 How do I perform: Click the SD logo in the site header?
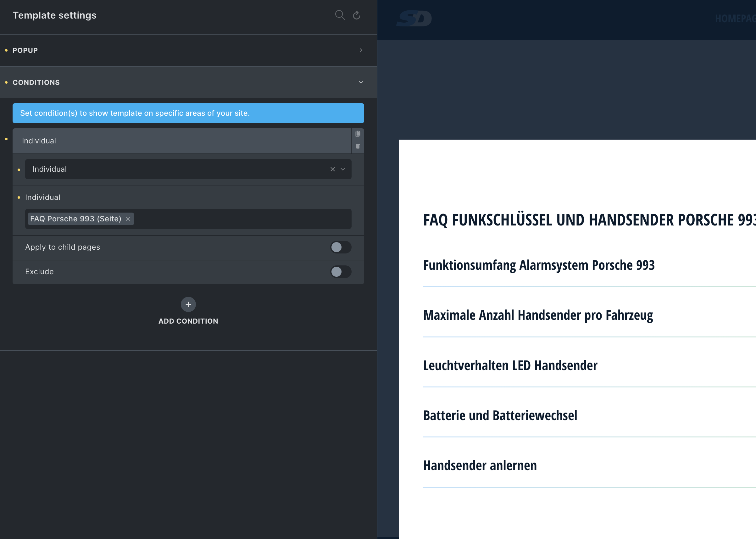point(414,19)
